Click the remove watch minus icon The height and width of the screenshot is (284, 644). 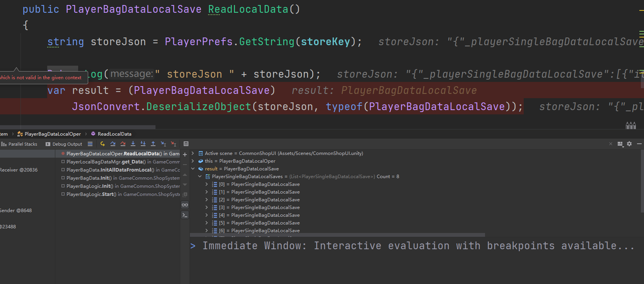click(x=185, y=165)
